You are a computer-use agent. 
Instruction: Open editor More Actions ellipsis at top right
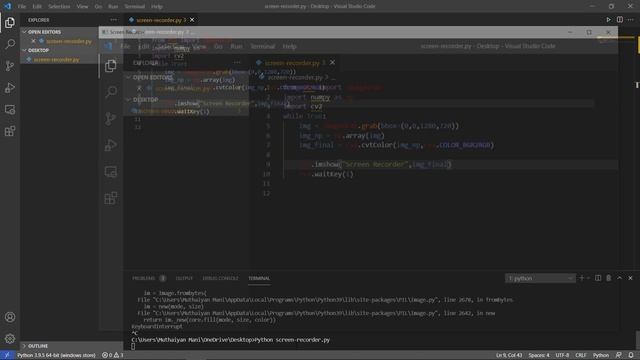[631, 20]
